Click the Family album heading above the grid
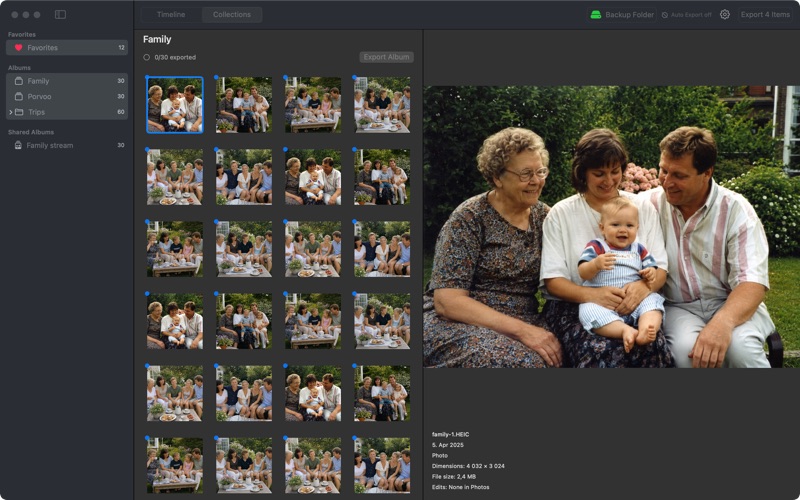 tap(157, 39)
